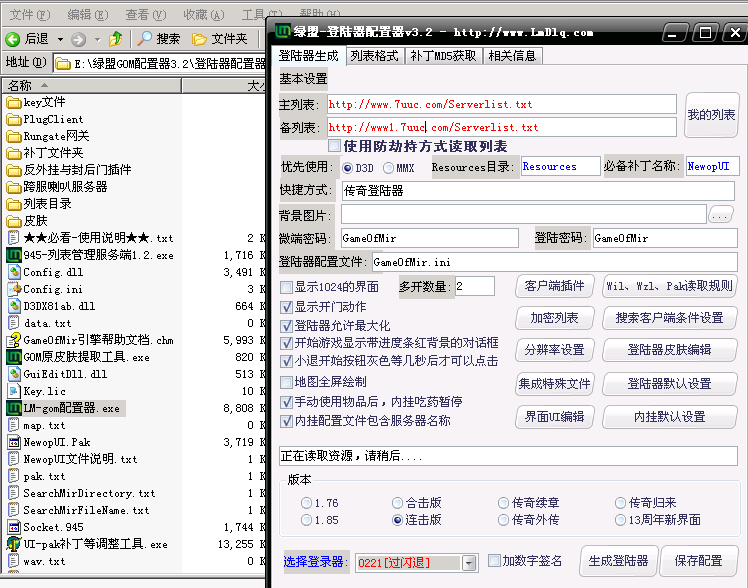
Task: Toggle 显示开门动作 checkbox
Action: point(286,307)
